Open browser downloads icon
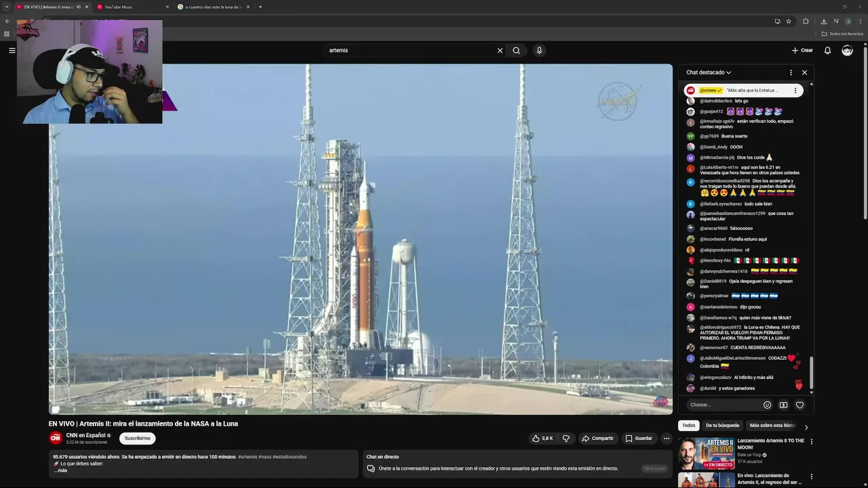The height and width of the screenshot is (488, 868). point(823,21)
